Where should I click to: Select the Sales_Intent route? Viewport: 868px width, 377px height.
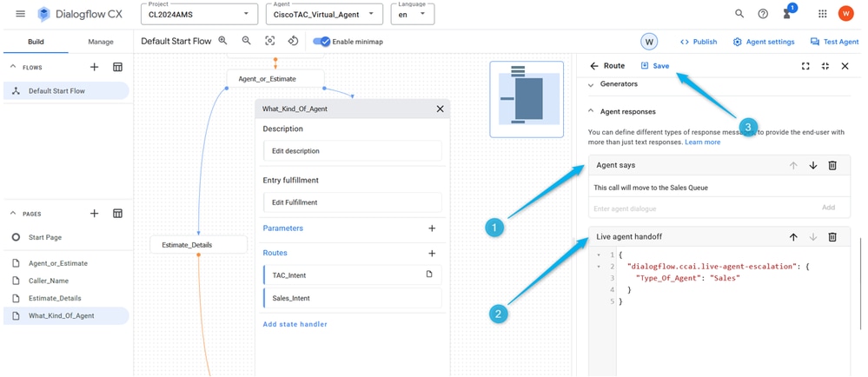[353, 298]
